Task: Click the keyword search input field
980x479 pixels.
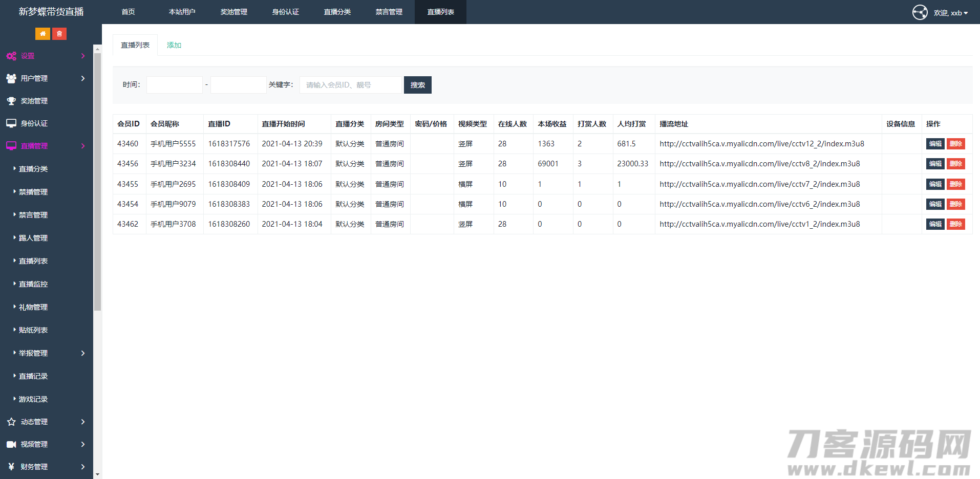Action: 351,84
